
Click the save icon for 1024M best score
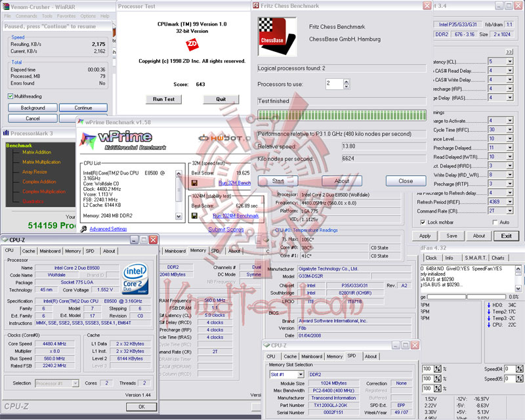click(x=194, y=216)
